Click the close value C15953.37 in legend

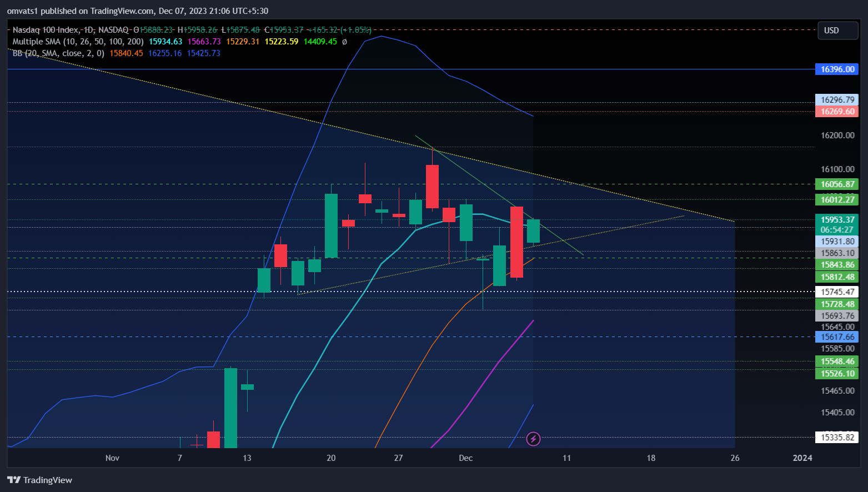pos(284,30)
